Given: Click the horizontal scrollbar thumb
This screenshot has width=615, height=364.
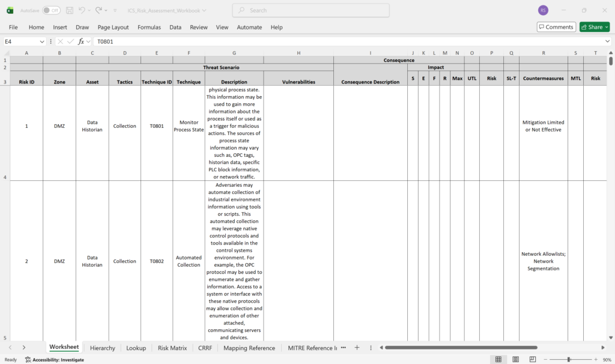Looking at the screenshot, I should (461, 348).
